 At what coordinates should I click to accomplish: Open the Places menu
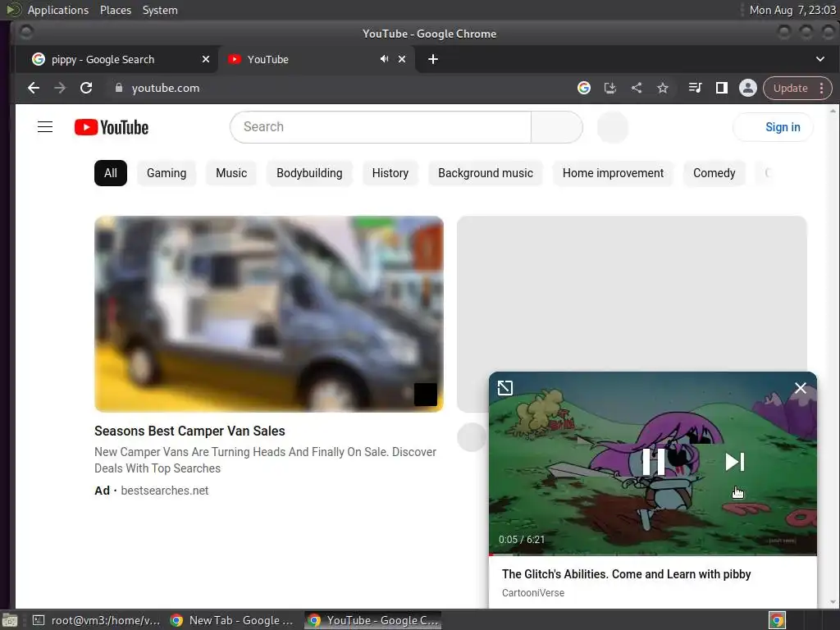[x=116, y=10]
